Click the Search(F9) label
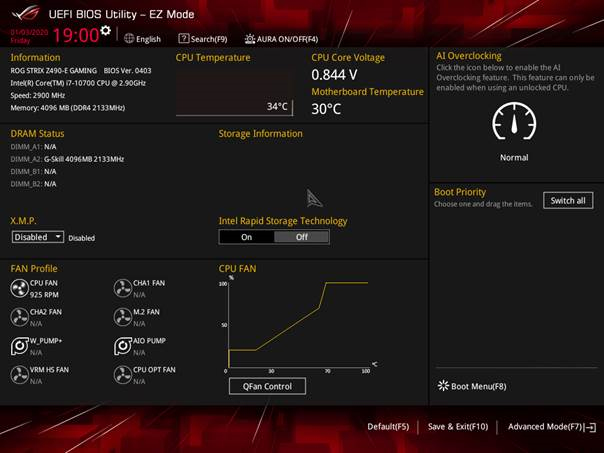 click(209, 39)
